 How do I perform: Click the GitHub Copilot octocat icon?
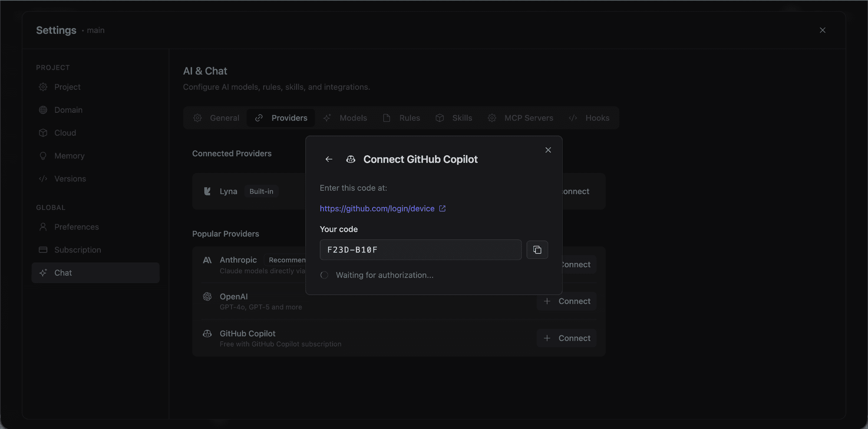pos(207,334)
